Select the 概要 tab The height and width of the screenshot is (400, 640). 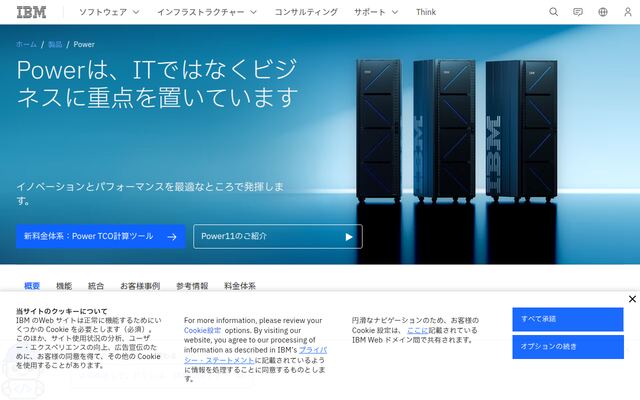(x=32, y=286)
